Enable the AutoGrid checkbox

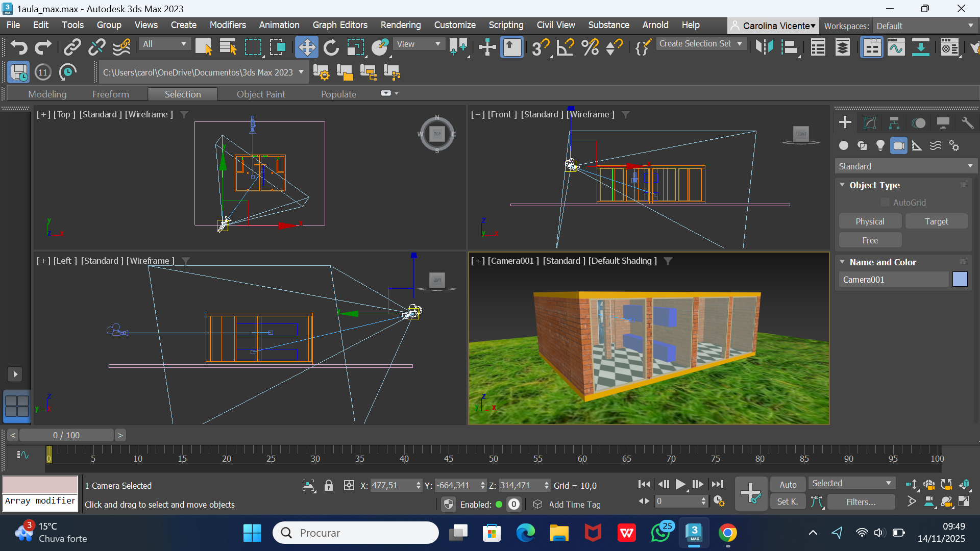pyautogui.click(x=885, y=203)
